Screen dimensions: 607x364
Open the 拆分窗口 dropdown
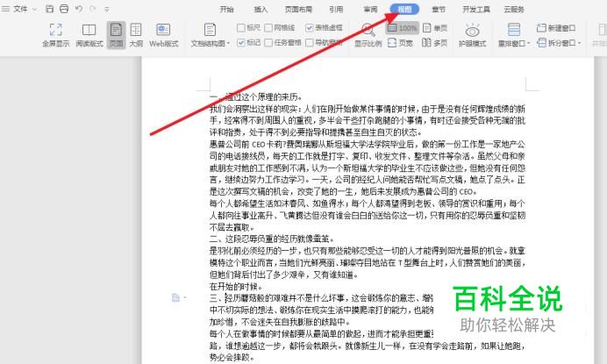coord(559,43)
